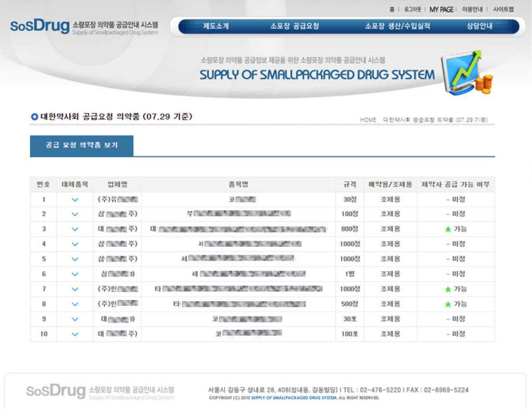
Task: Click the 매약용/조제용 column header
Action: [390, 185]
